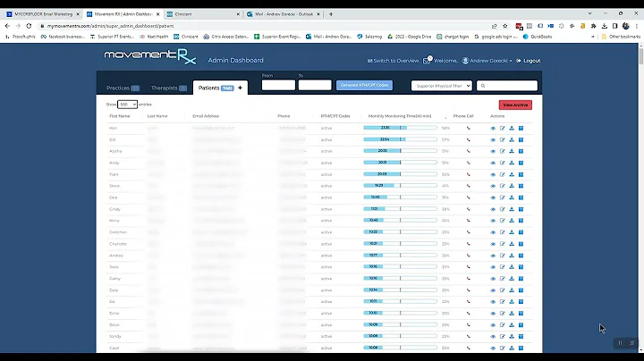Edit the patient record for Andy

(503, 163)
